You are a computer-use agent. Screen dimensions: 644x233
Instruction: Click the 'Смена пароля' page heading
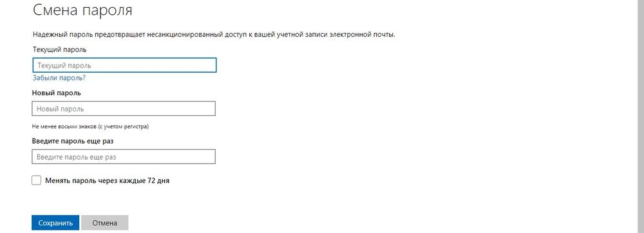(82, 10)
